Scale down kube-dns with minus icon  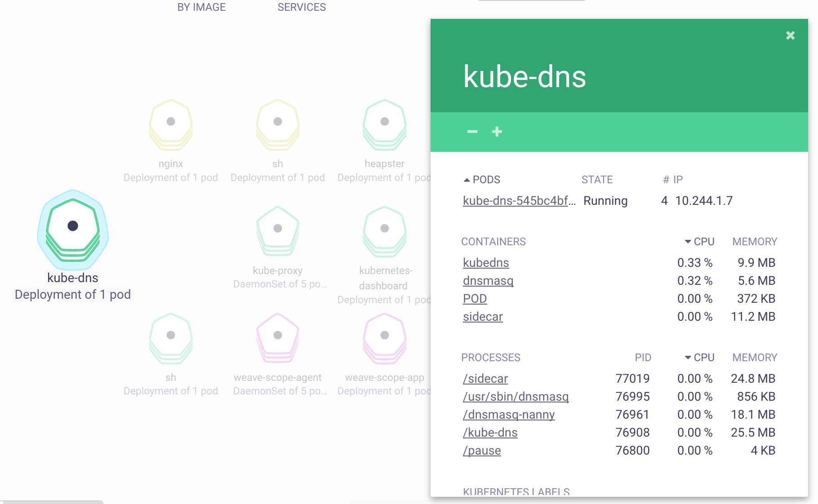pos(472,132)
